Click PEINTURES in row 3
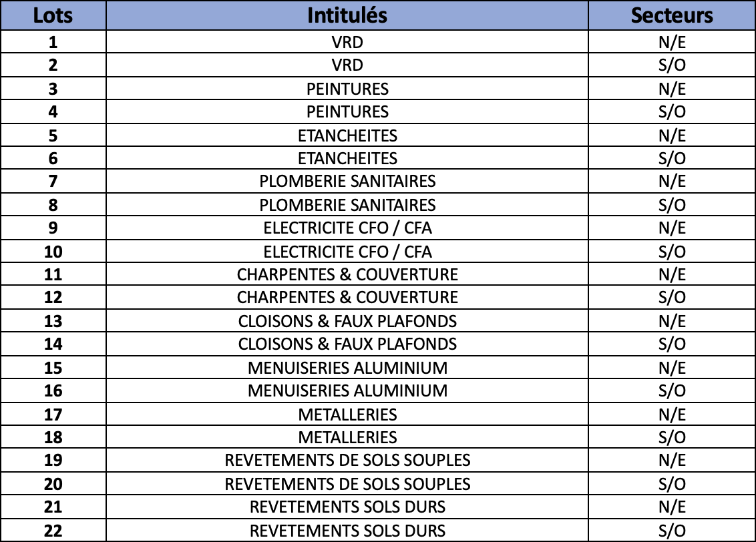Image resolution: width=756 pixels, height=542 pixels. tap(347, 89)
